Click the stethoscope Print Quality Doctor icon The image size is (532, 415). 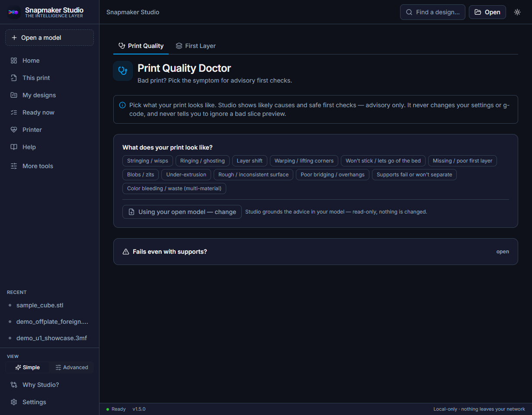(x=123, y=71)
